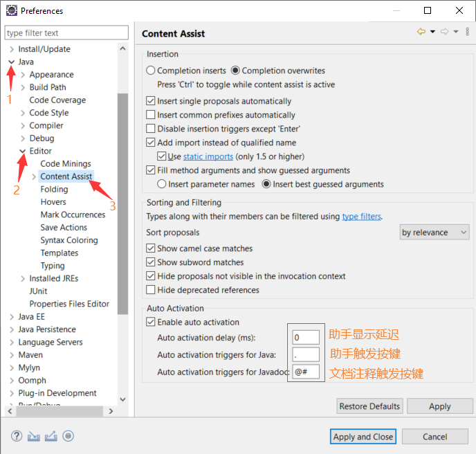Click the Javadoc auto activation triggers field
Screen dimensions: 476x454
coord(306,372)
